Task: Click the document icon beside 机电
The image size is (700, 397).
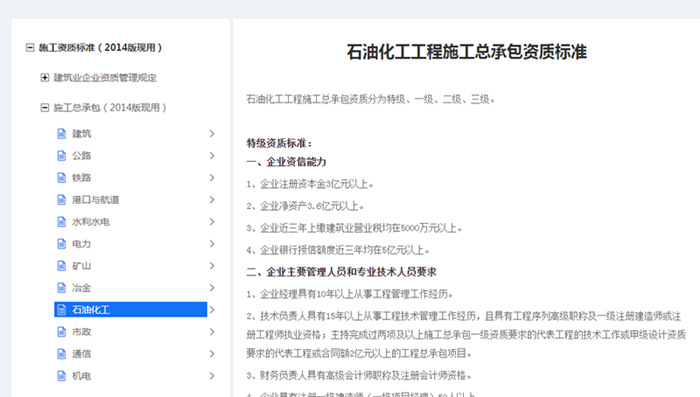Action: coord(62,376)
